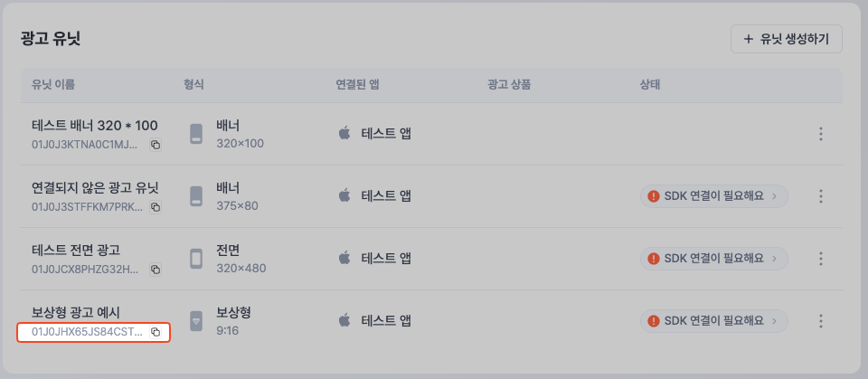Open more options for 테스트 전면 광고
868x379 pixels.
821,259
